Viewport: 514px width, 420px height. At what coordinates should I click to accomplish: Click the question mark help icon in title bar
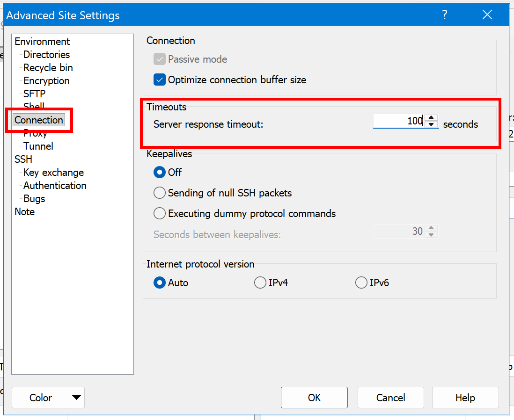click(x=445, y=15)
